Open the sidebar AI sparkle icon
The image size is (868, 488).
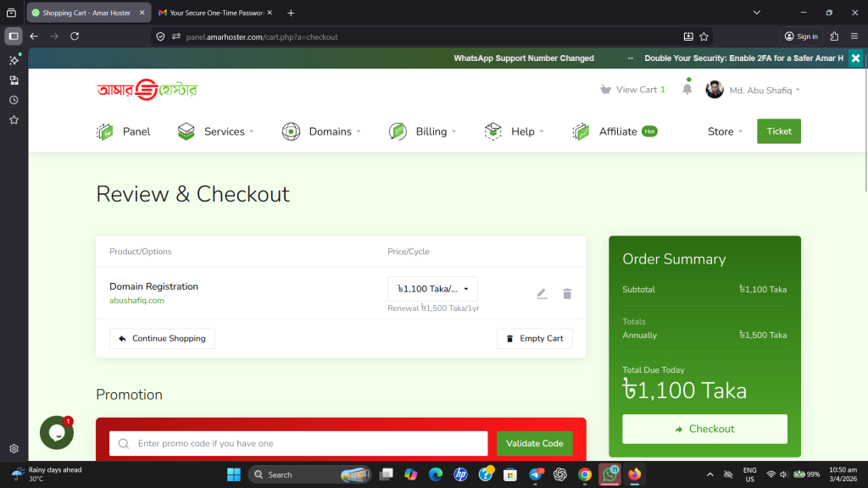tap(14, 60)
